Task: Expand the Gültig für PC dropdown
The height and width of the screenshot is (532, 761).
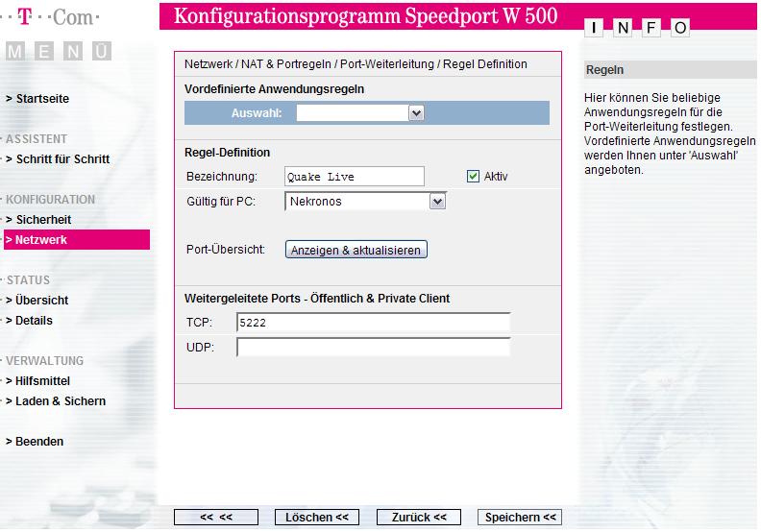Action: [x=365, y=202]
